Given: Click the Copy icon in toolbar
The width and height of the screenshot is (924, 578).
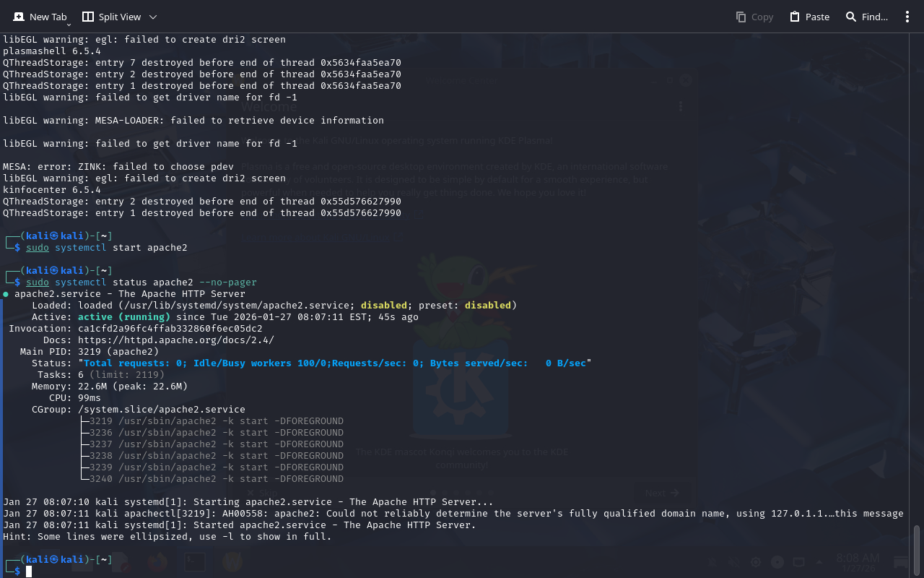Looking at the screenshot, I should [x=741, y=17].
